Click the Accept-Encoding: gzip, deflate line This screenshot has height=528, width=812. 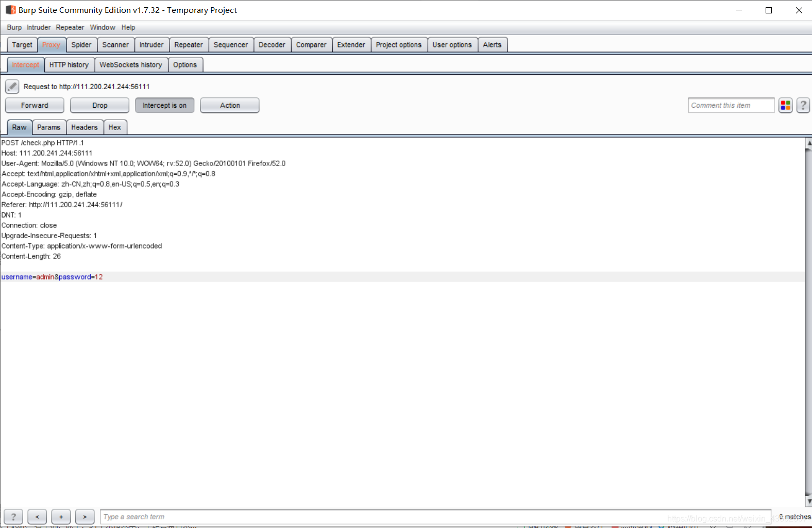click(x=49, y=194)
